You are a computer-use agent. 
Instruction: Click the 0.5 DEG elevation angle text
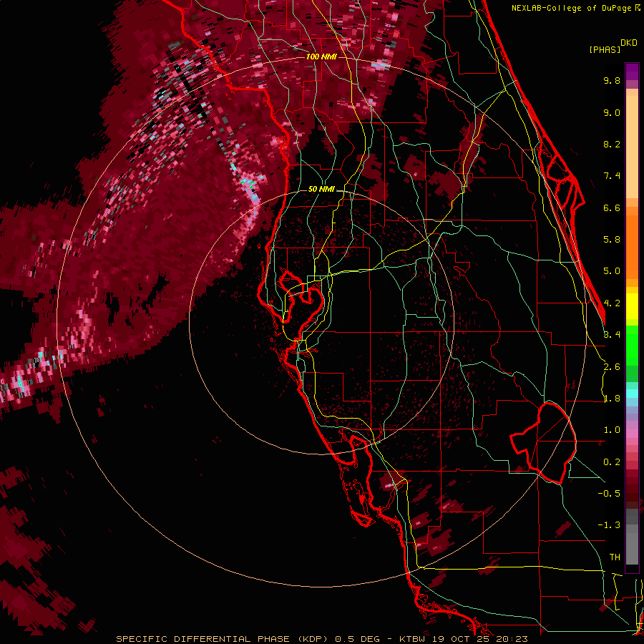(x=356, y=639)
